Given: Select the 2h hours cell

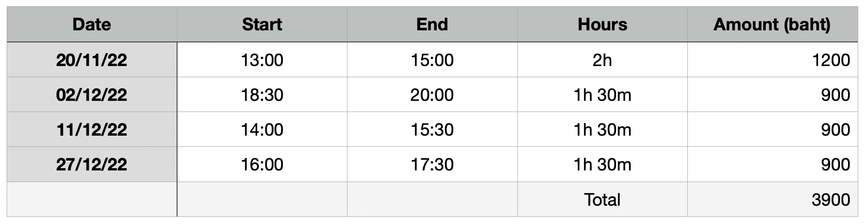Looking at the screenshot, I should 602,60.
